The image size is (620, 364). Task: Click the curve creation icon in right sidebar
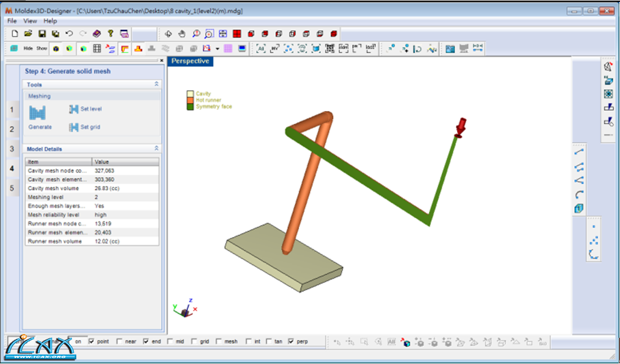click(x=578, y=194)
